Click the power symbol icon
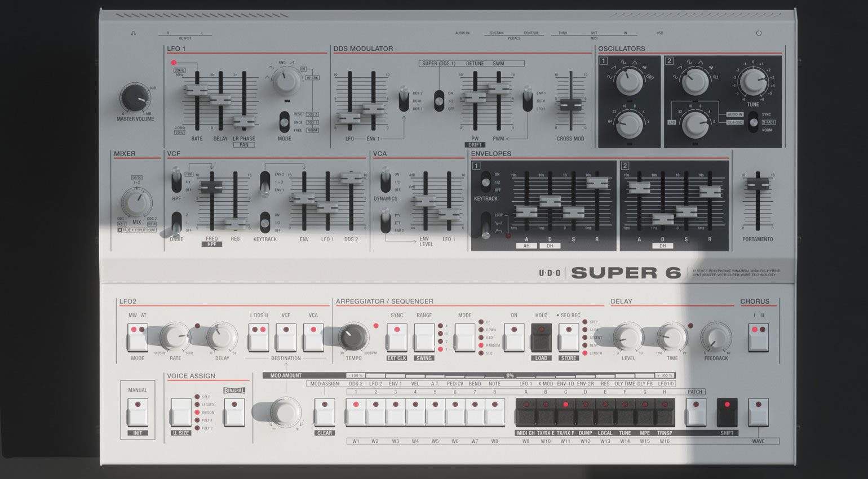Image resolution: width=868 pixels, height=479 pixels. point(759,33)
